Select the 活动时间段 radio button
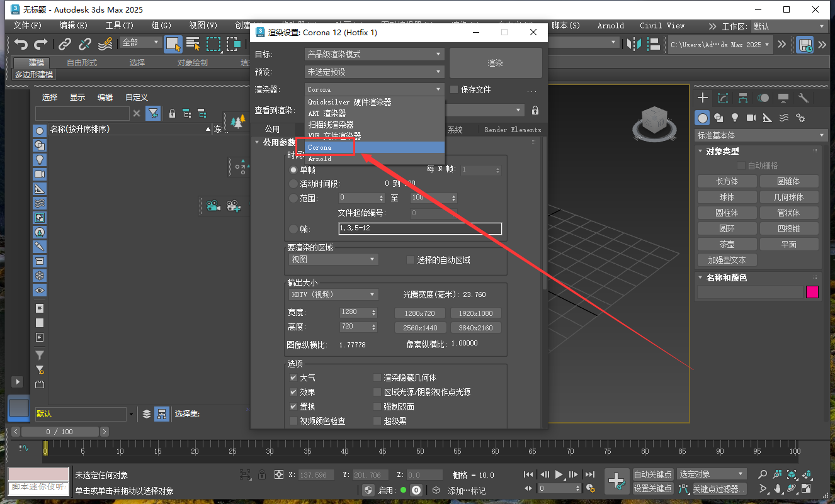The width and height of the screenshot is (835, 504). [x=293, y=184]
